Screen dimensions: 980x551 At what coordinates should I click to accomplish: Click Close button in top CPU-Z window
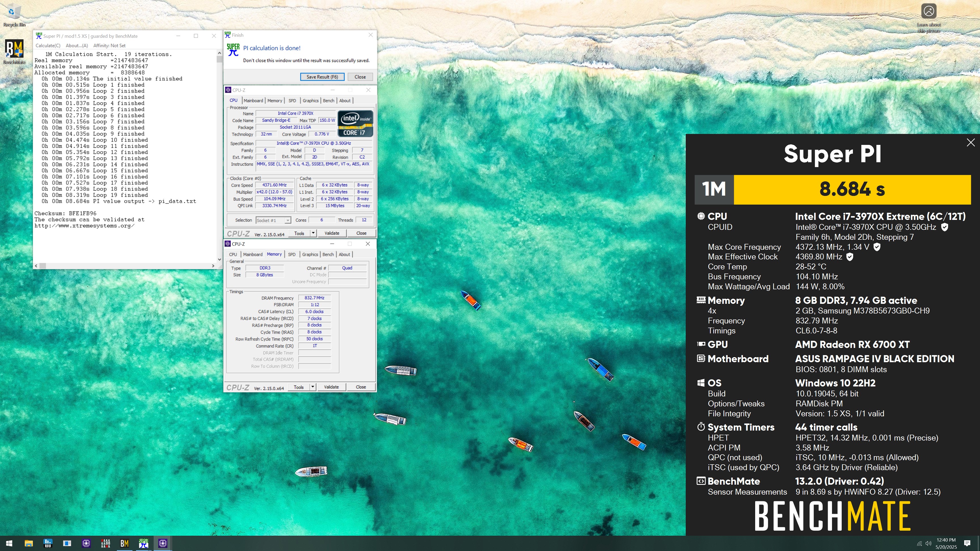point(362,233)
